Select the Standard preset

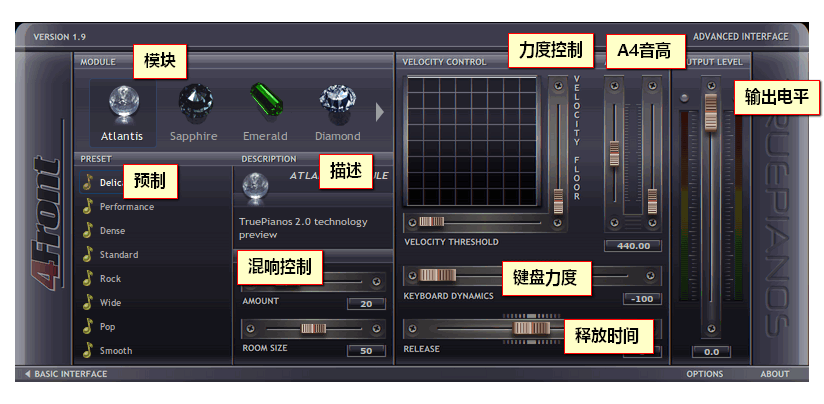(x=119, y=255)
